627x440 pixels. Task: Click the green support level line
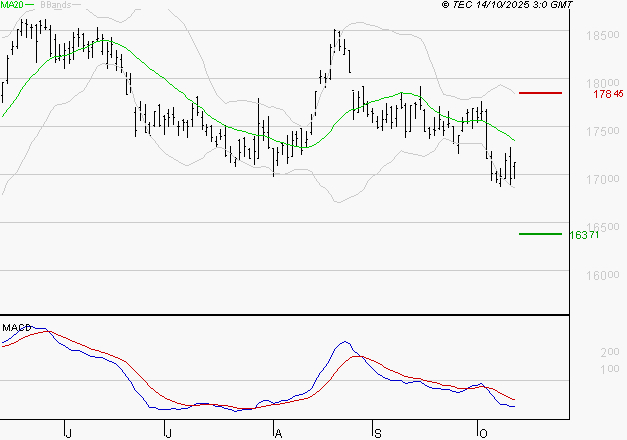540,234
